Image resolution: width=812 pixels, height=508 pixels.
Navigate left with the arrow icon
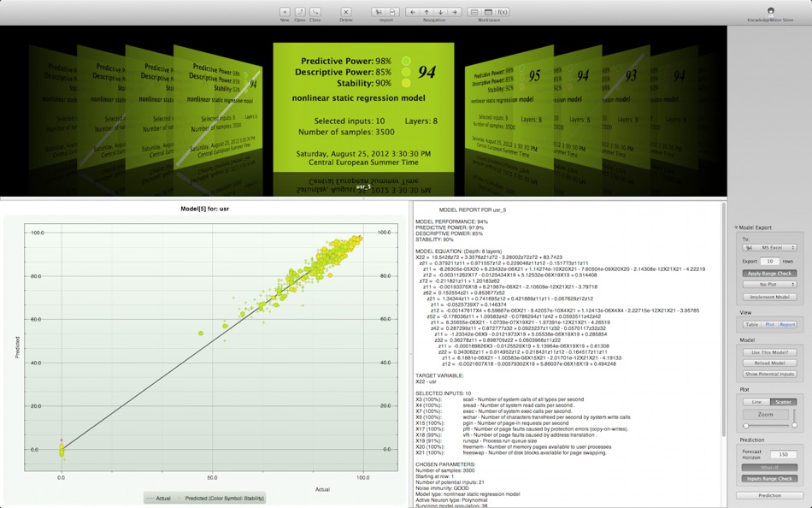[x=413, y=11]
